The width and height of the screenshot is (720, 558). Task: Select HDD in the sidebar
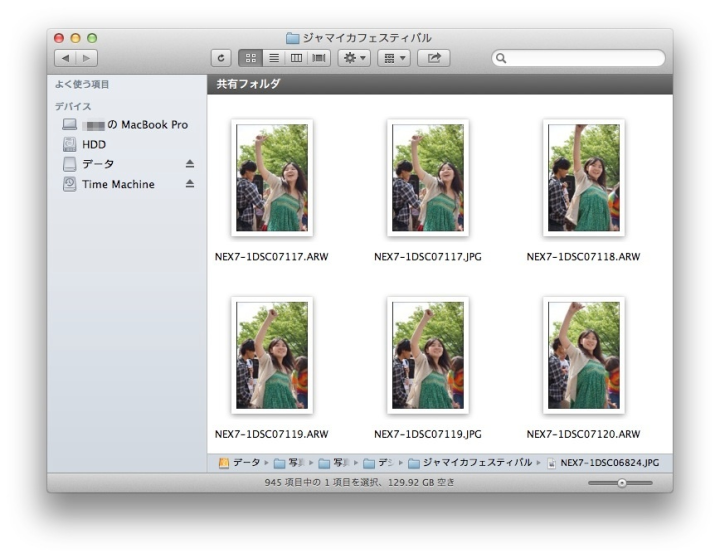(x=93, y=144)
